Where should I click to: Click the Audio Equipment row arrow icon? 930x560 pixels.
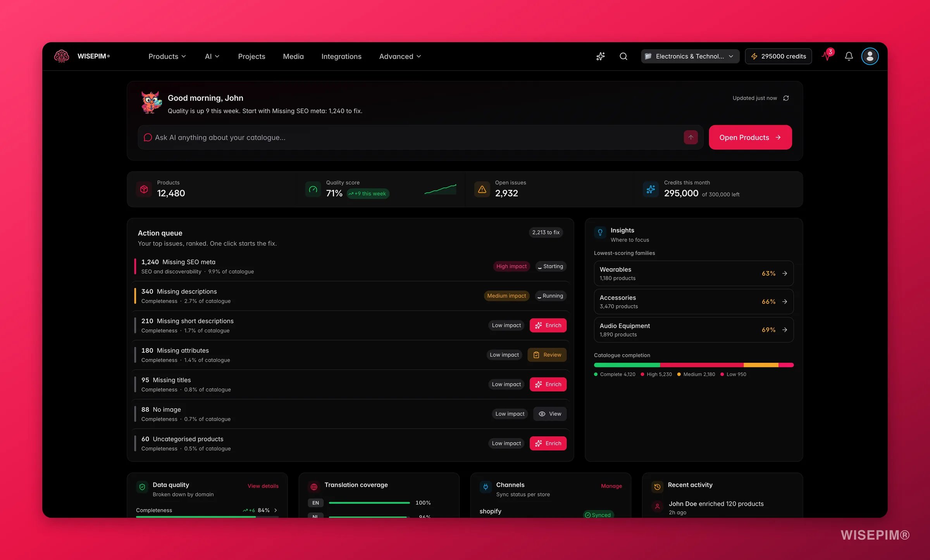click(x=785, y=330)
